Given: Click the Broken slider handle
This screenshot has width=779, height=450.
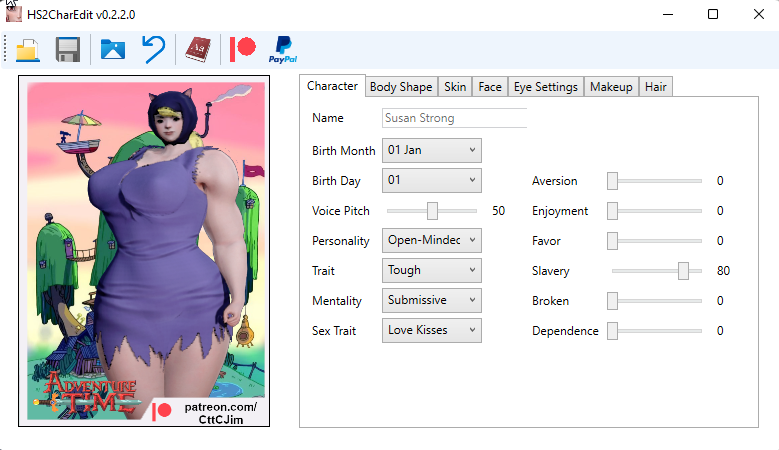Looking at the screenshot, I should point(613,300).
